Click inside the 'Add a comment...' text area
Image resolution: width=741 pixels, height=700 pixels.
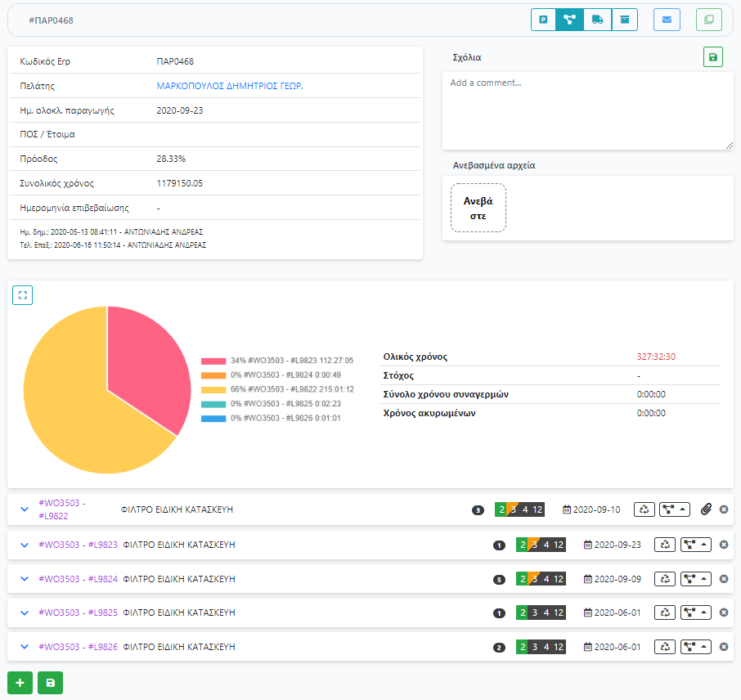pos(587,111)
